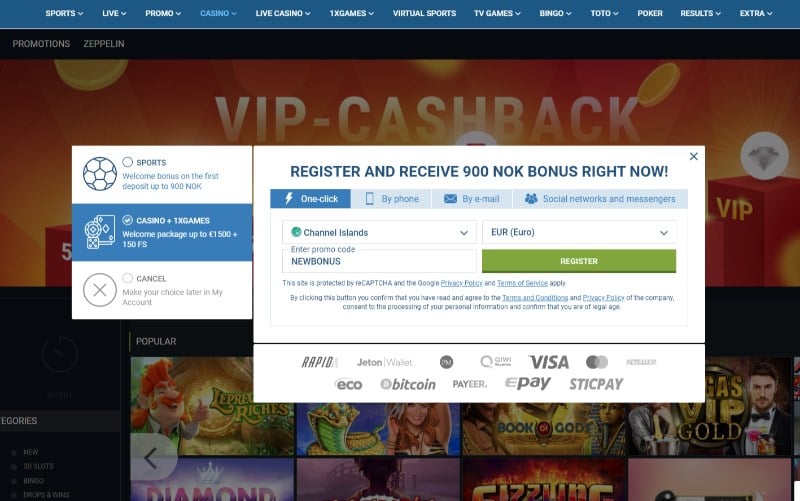Image resolution: width=800 pixels, height=501 pixels.
Task: Click the Jeton Wallet logo
Action: [385, 362]
